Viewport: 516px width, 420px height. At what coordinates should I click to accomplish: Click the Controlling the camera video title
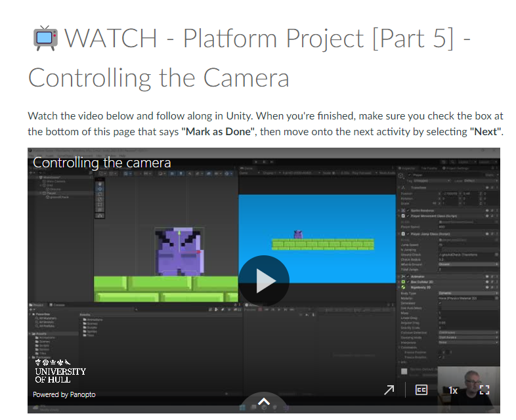(x=102, y=163)
